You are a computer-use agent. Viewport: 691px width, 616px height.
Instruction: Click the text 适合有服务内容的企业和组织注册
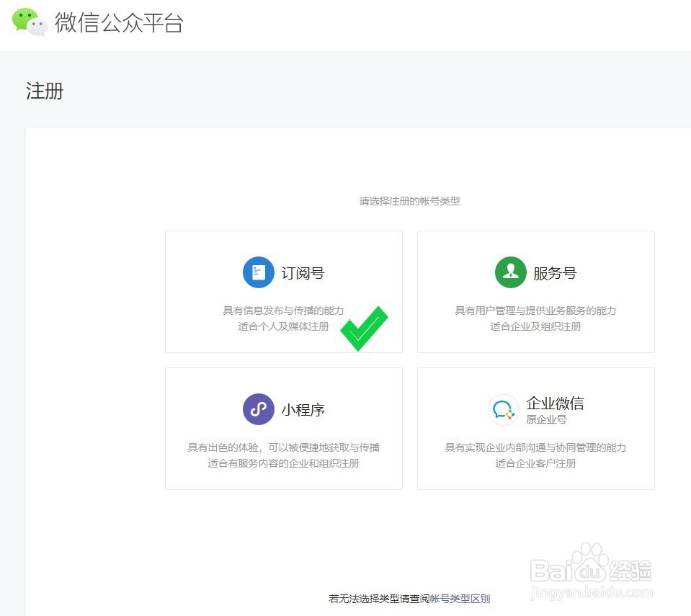pos(283,463)
